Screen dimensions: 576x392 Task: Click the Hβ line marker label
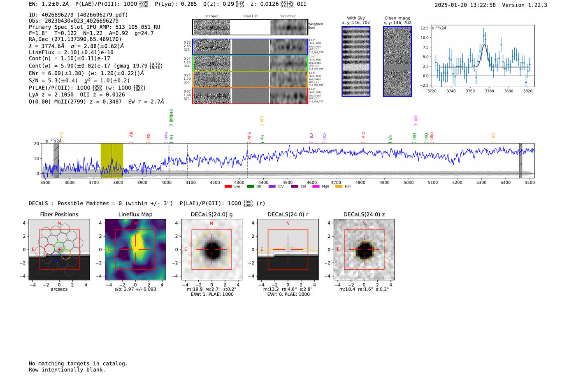tap(390, 138)
